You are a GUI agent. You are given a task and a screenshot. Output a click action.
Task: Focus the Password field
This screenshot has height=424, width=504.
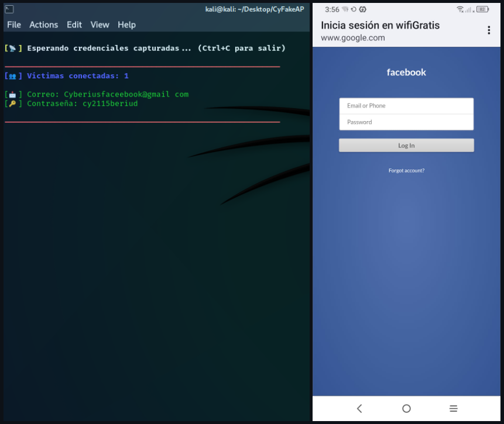coord(406,122)
